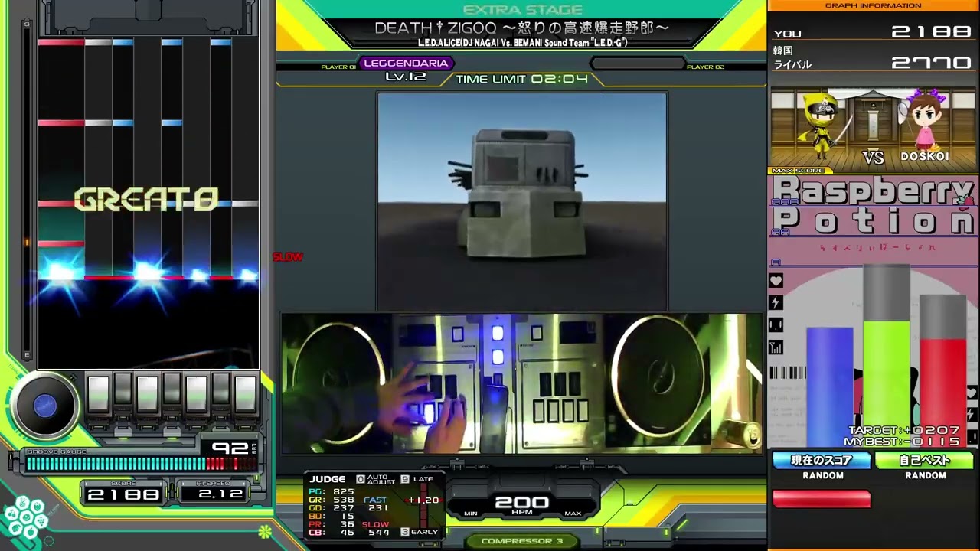Click the controller hand-cam feed
980x551 pixels.
[x=522, y=383]
